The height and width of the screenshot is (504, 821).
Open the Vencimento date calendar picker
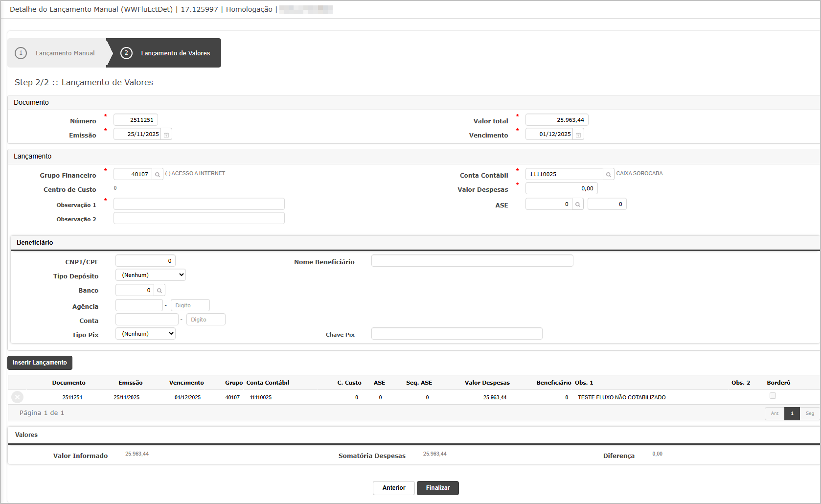tap(578, 135)
